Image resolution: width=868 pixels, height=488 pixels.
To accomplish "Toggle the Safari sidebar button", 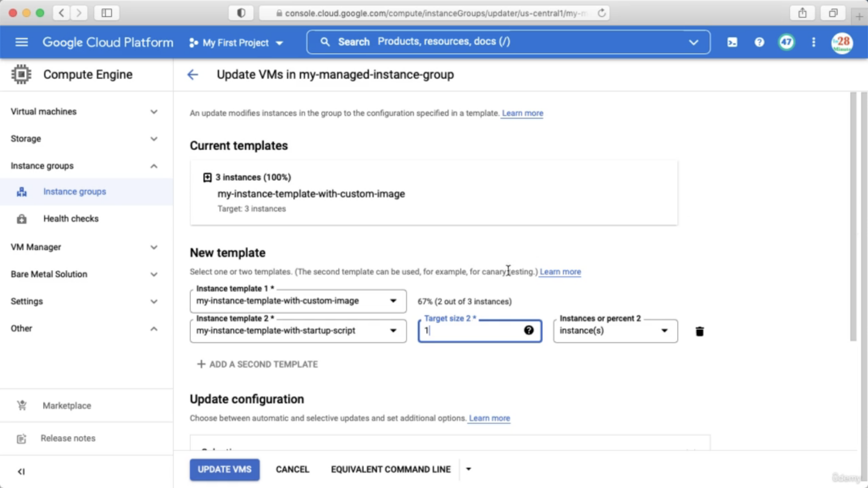I will click(107, 13).
